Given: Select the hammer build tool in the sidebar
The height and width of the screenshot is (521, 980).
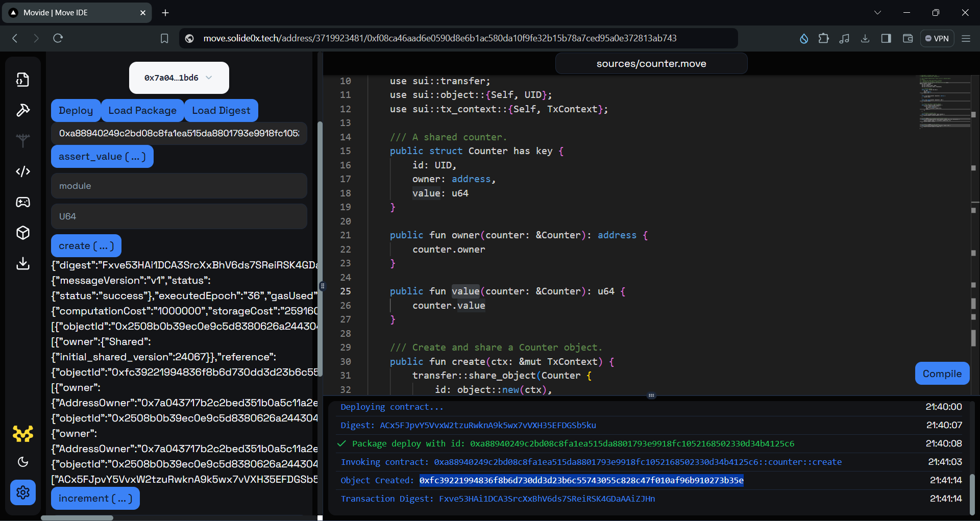Looking at the screenshot, I should pyautogui.click(x=22, y=110).
